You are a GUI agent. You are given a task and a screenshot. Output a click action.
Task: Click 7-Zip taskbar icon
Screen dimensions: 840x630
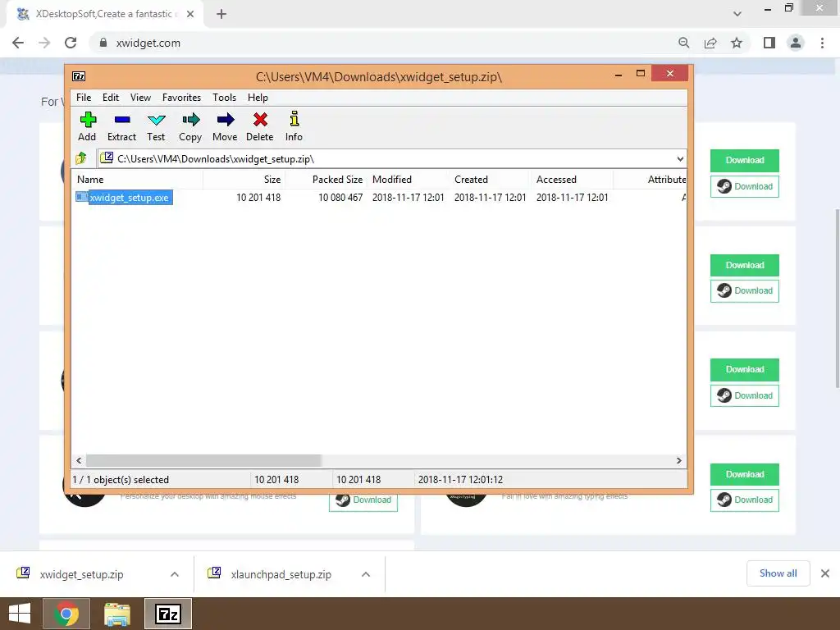(x=167, y=614)
